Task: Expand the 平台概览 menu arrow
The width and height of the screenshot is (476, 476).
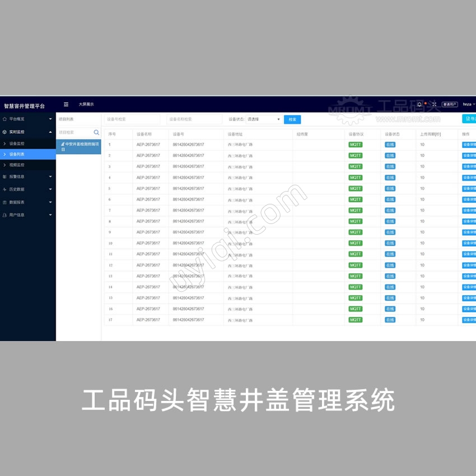Action: pos(50,119)
